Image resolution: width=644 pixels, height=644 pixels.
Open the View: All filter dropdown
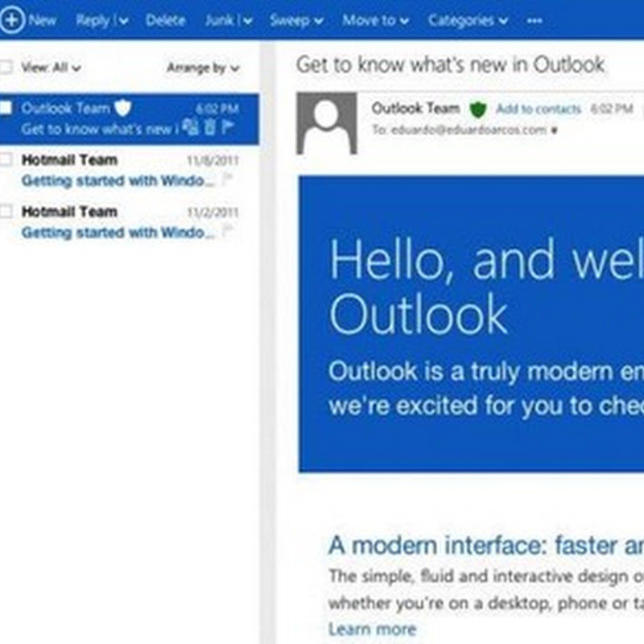[x=51, y=68]
